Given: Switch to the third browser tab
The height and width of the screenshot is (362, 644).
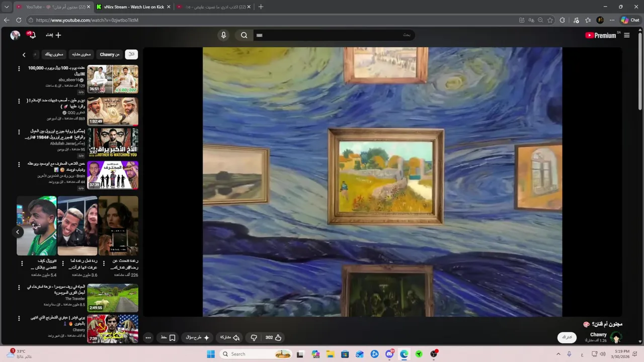Looking at the screenshot, I should coord(214,7).
